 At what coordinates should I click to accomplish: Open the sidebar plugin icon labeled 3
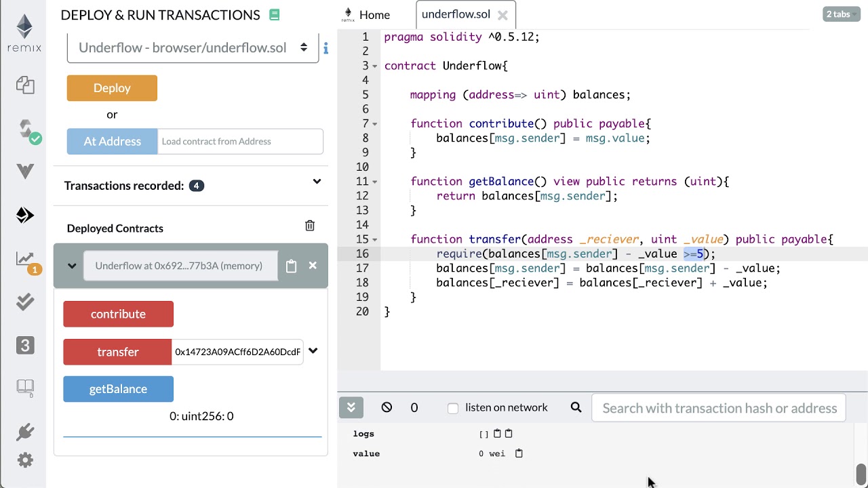tap(25, 345)
